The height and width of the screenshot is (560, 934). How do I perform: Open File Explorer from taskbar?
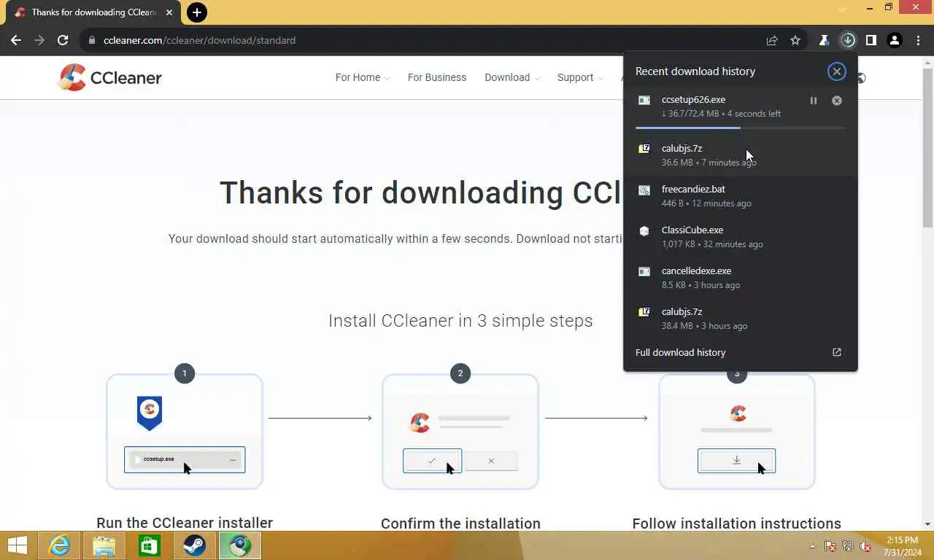[104, 545]
